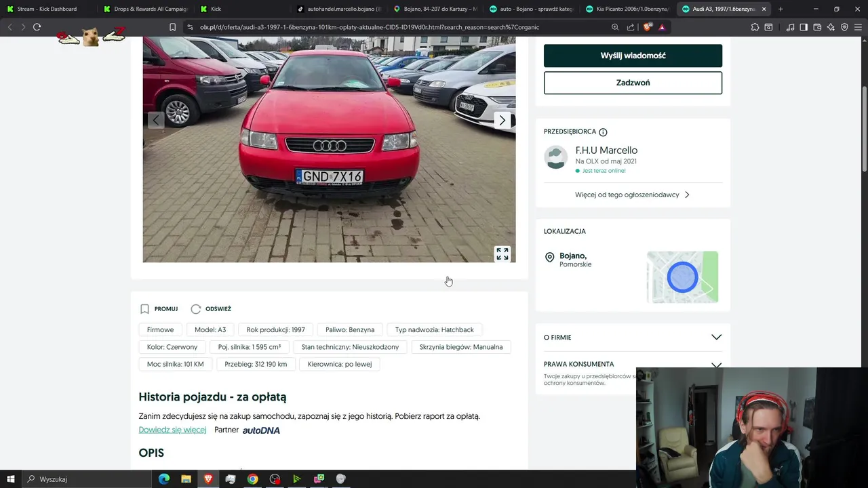The height and width of the screenshot is (488, 868).
Task: Toggle browser sidebar panel icon
Action: [x=804, y=27]
